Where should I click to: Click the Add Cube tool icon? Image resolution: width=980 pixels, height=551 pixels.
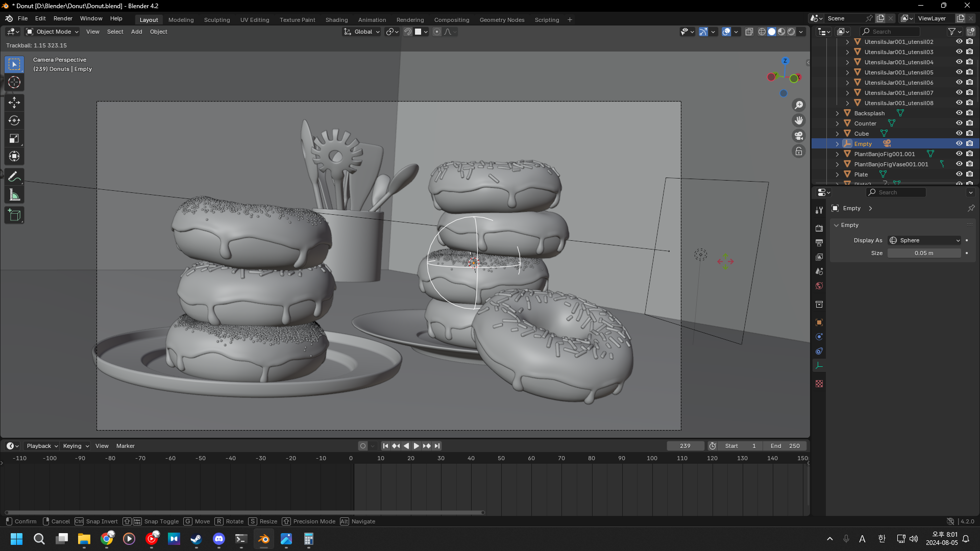pyautogui.click(x=14, y=215)
